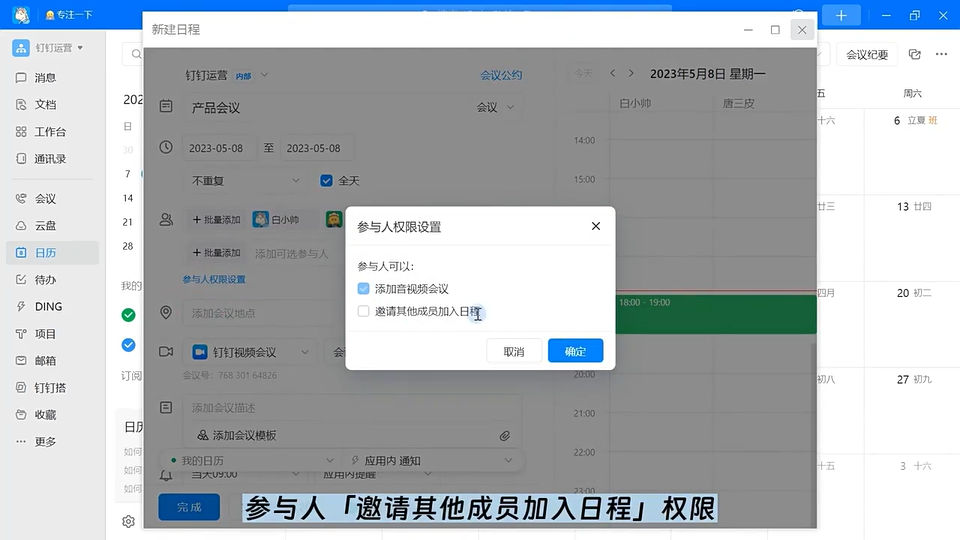The image size is (960, 540).
Task: Select 待办 in the sidebar menu
Action: (x=45, y=280)
